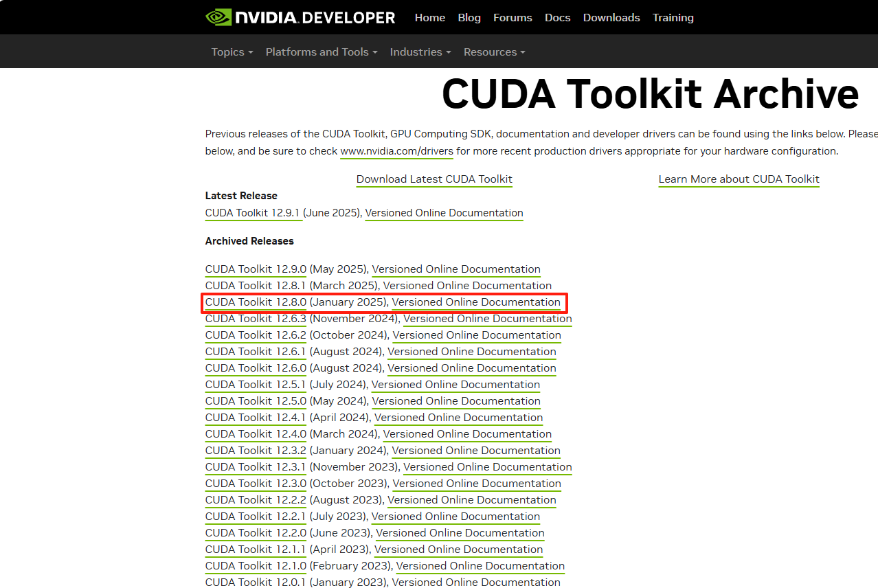This screenshot has height=588, width=878.
Task: Open documentation link for 12.1.0 (February 2023)
Action: (480, 566)
